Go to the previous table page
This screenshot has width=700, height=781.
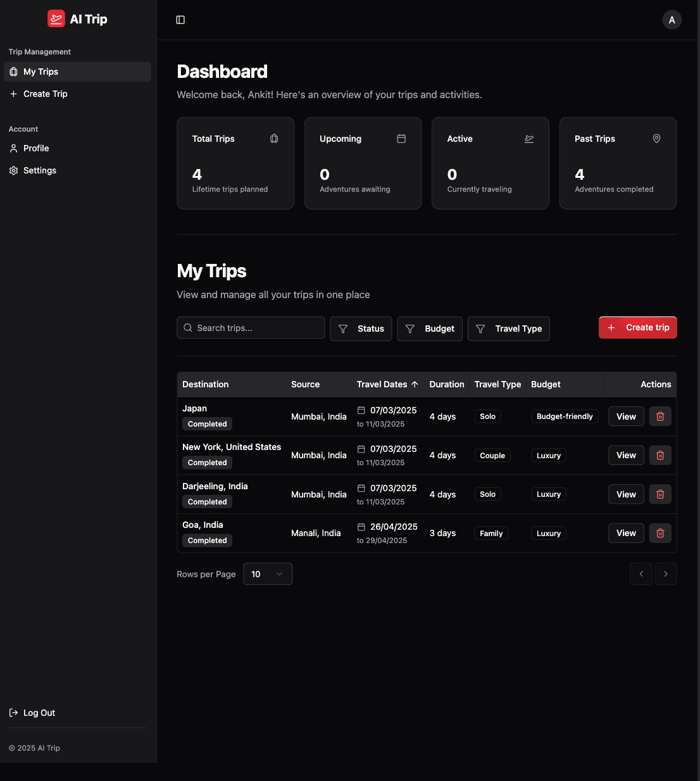[x=641, y=574]
